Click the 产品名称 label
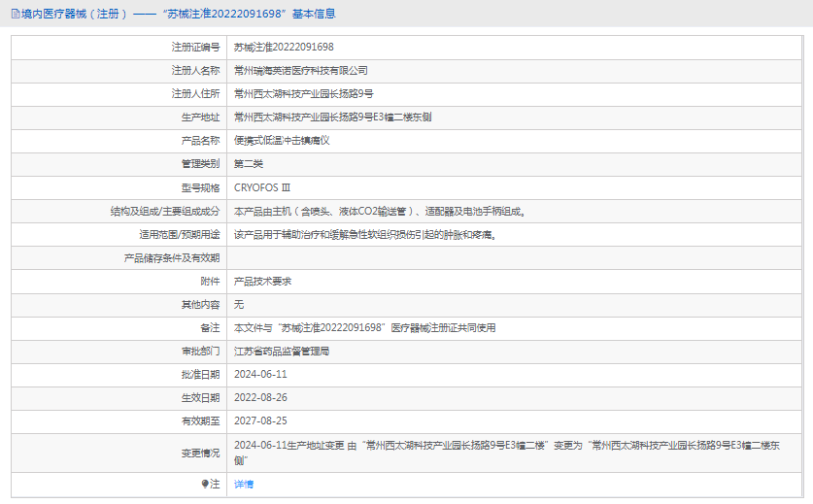 click(200, 141)
